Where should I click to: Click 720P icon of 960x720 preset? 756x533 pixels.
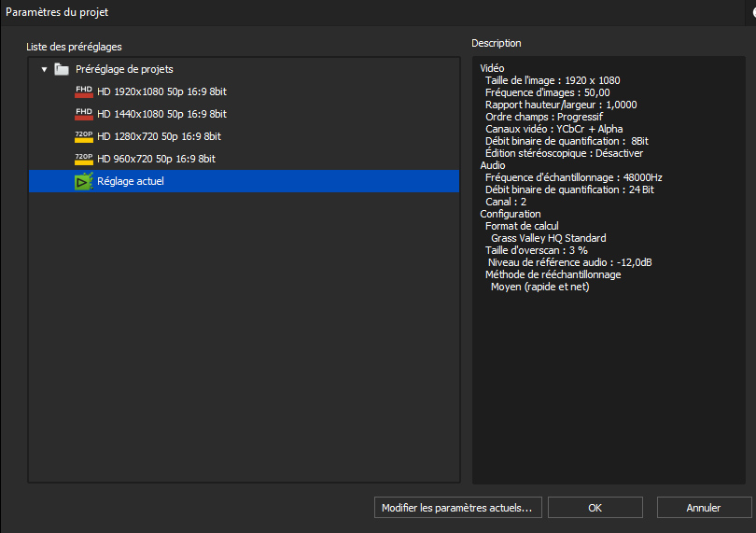click(84, 159)
